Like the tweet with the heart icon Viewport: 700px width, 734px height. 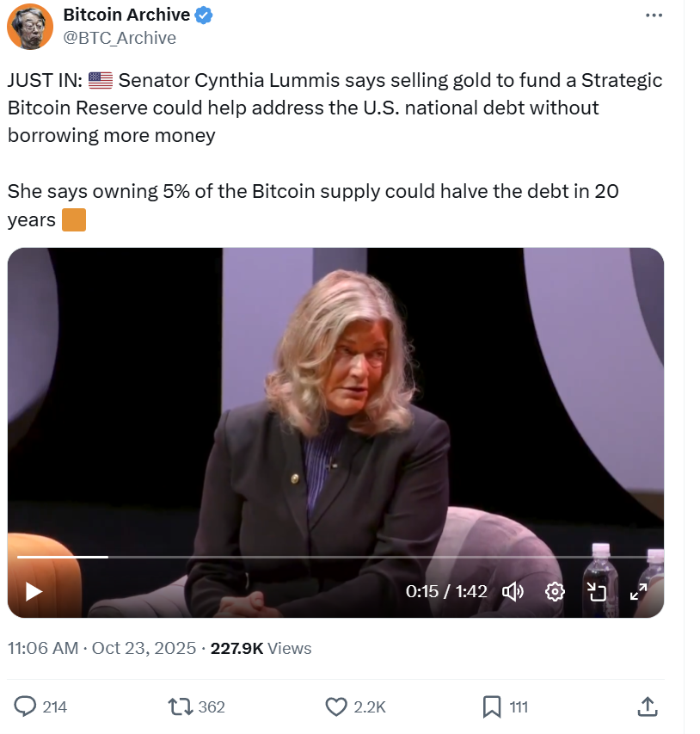[336, 706]
